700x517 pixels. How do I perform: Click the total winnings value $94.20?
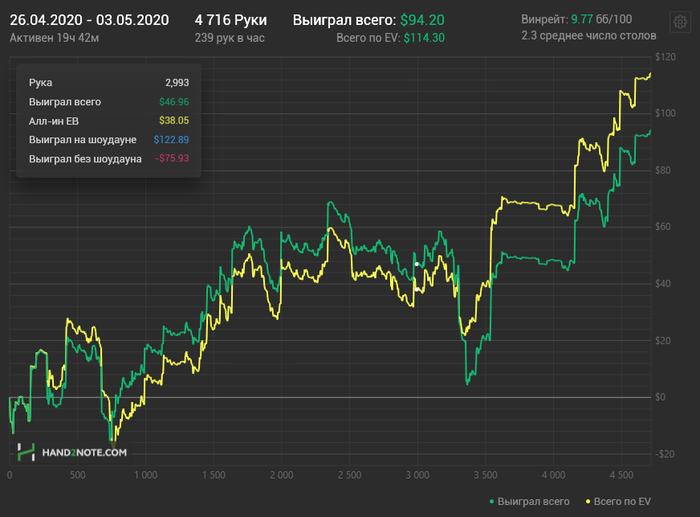tap(422, 20)
